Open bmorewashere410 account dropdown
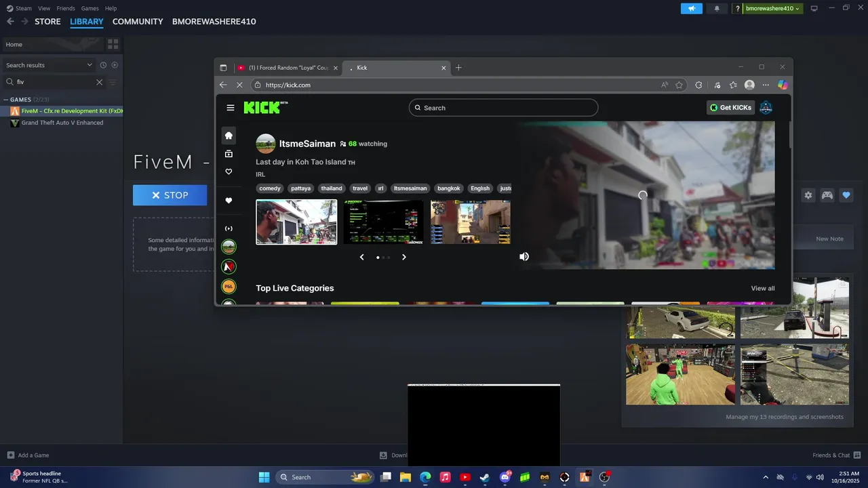 772,8
